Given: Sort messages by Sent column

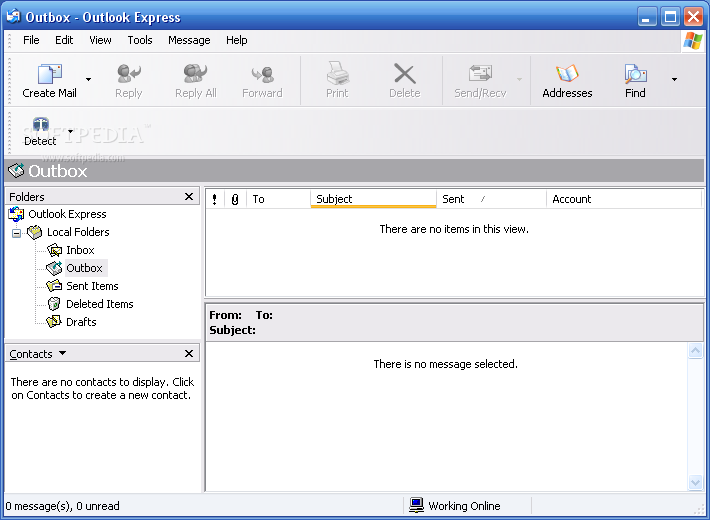Looking at the screenshot, I should click(491, 199).
